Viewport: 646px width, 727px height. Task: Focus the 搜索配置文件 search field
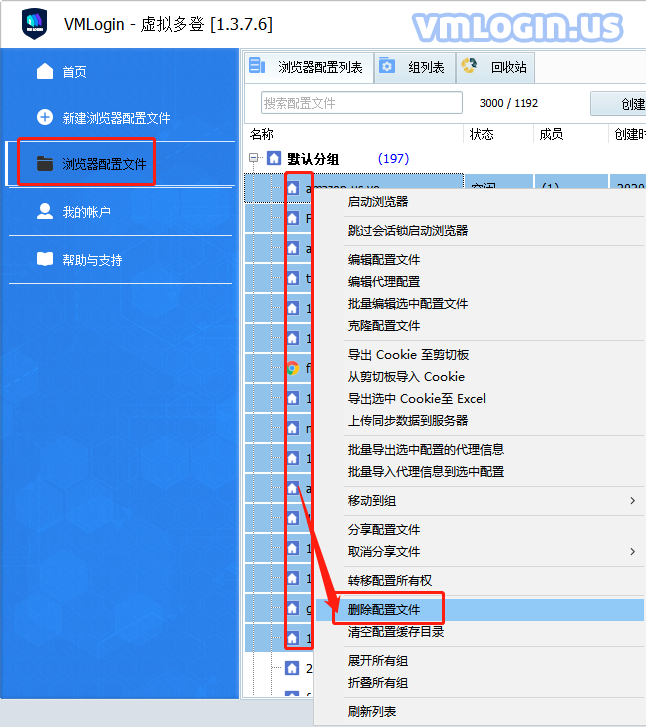pos(362,103)
